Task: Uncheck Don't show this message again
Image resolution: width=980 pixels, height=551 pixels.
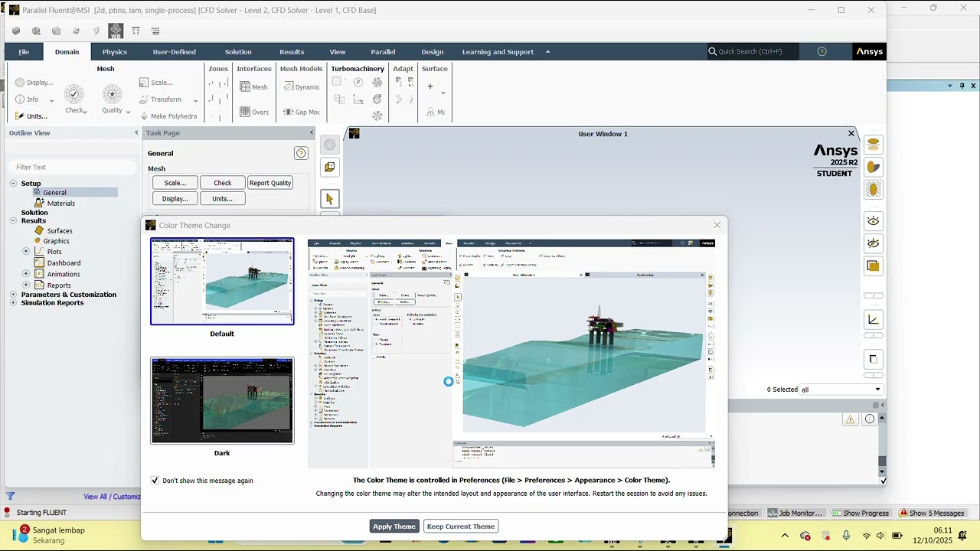Action: pos(155,481)
